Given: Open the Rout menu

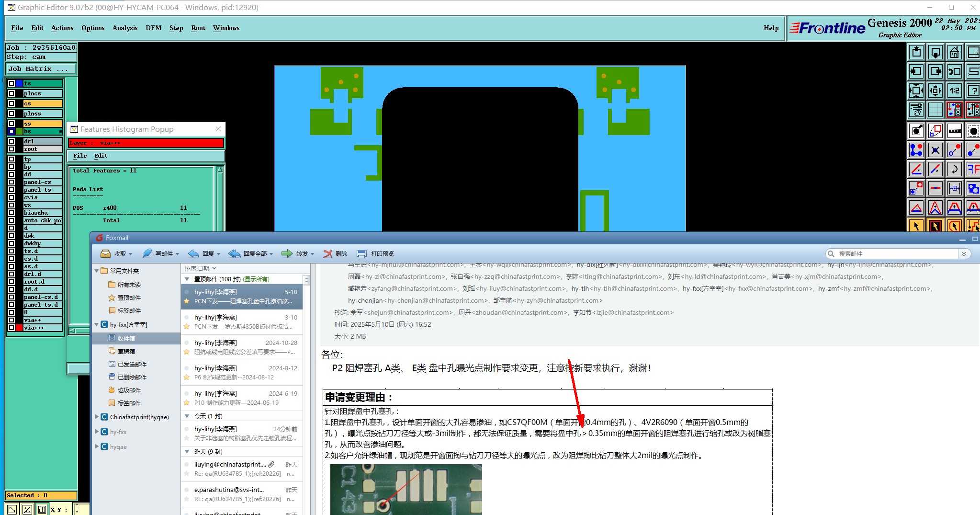Looking at the screenshot, I should [x=198, y=28].
